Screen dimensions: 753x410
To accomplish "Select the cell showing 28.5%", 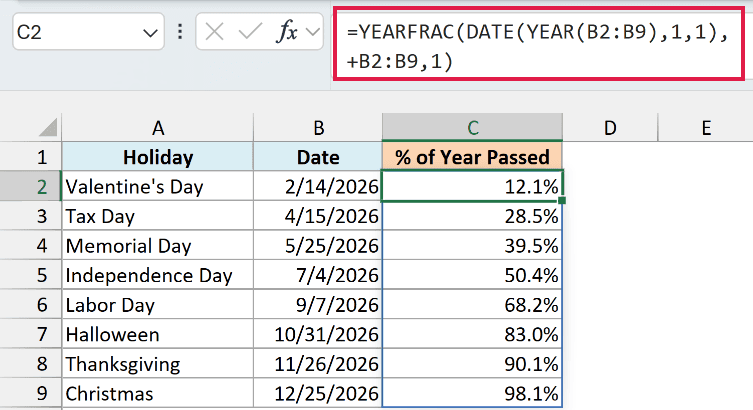I will tap(473, 216).
